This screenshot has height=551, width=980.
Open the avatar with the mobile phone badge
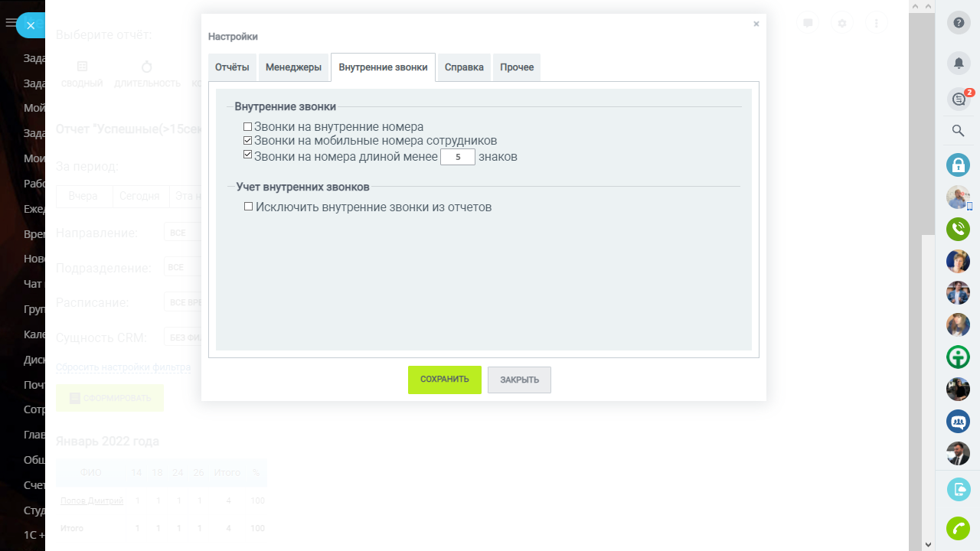958,197
